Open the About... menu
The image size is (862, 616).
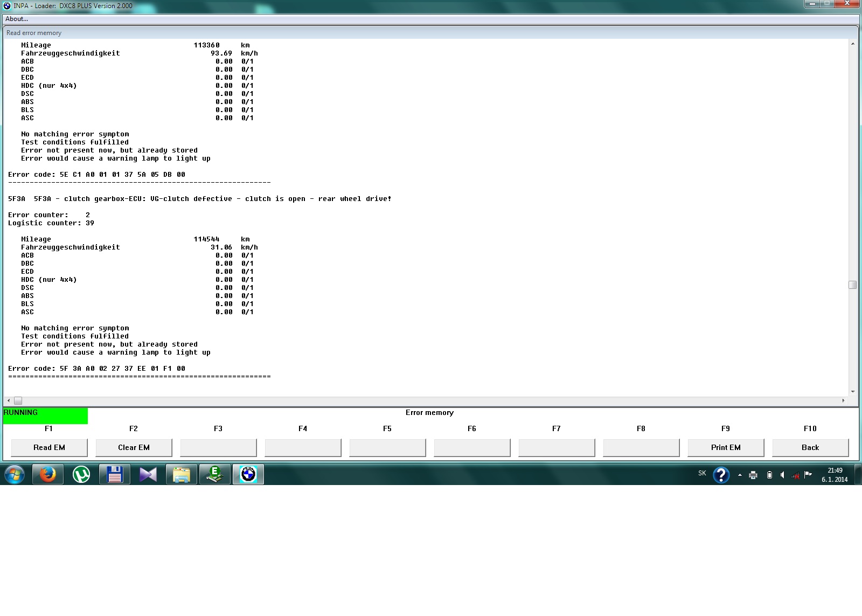(x=17, y=19)
